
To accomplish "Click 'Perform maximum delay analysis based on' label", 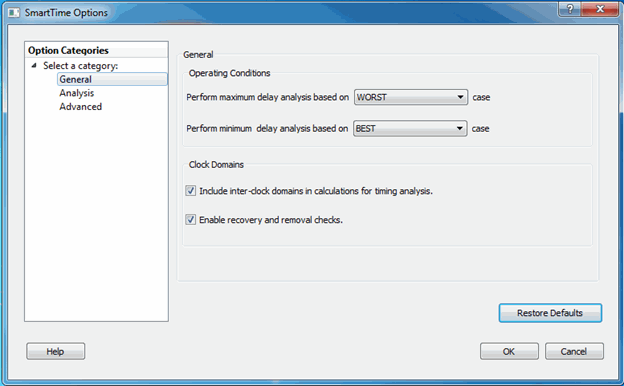I will (267, 97).
